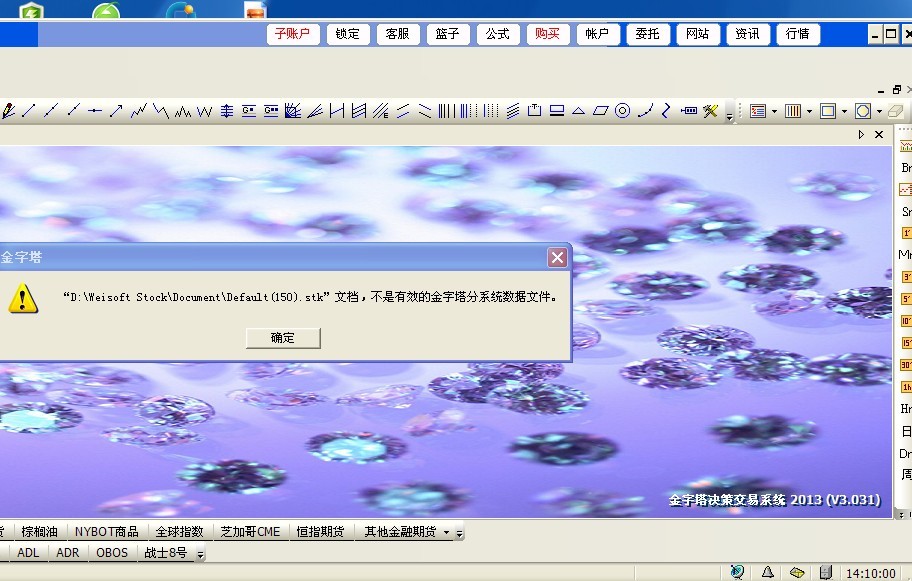Open the 其他金融期货 tab dropdown
The height and width of the screenshot is (581, 912).
(x=446, y=532)
